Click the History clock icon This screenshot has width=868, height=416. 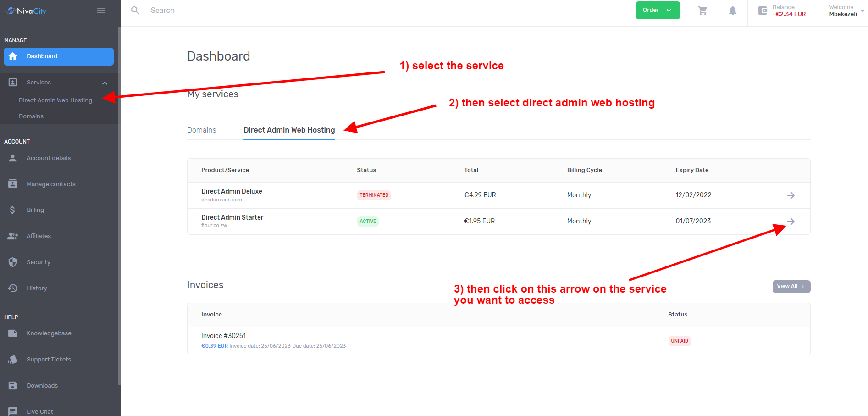[13, 288]
